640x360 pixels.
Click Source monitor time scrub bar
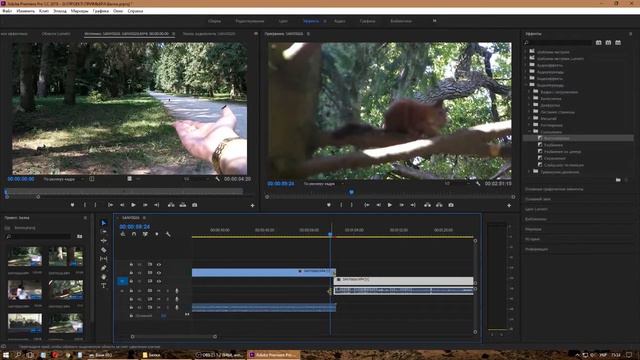[124, 191]
